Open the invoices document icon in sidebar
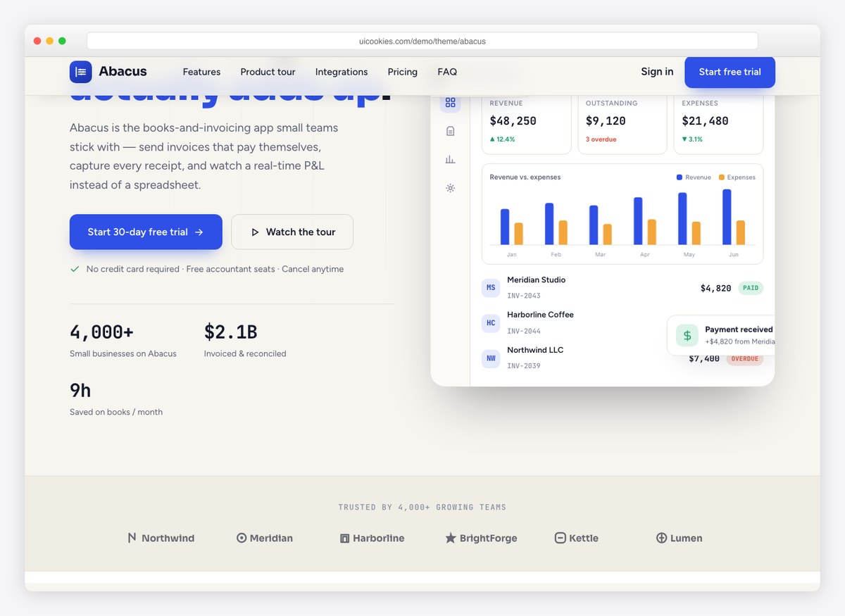Screen dimensions: 845x616 [x=451, y=131]
